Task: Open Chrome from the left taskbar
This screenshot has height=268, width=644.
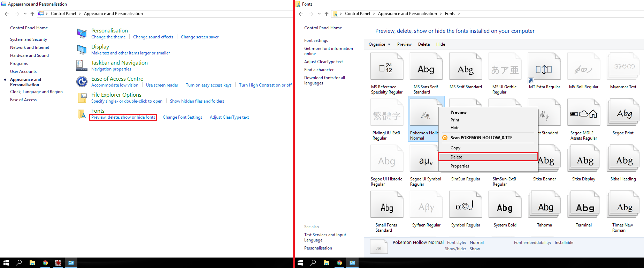Action: (x=45, y=263)
